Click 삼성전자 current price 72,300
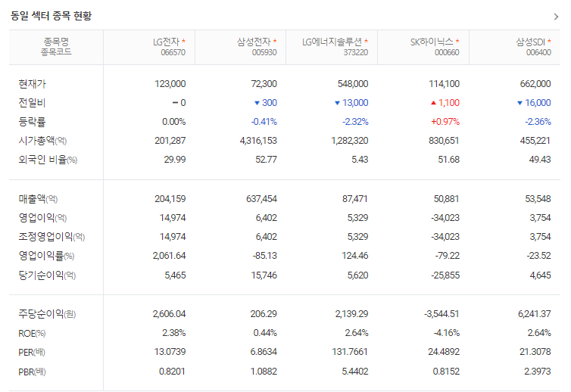Screen dimensions: 571x392 [x=264, y=84]
